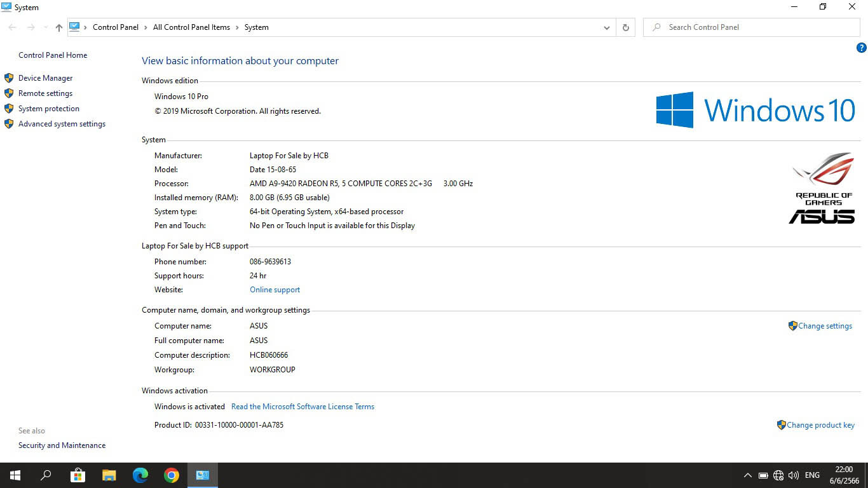Open taskbar search magnifier
The width and height of the screenshot is (868, 488).
tap(46, 475)
